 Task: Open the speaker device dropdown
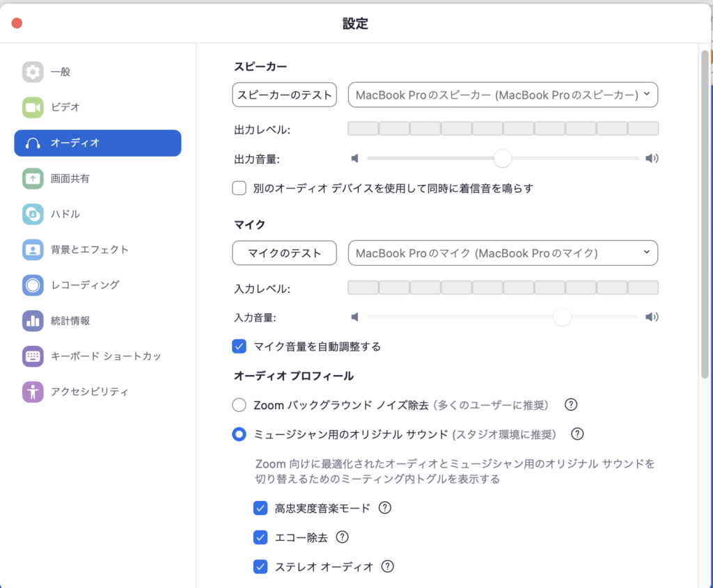(503, 95)
